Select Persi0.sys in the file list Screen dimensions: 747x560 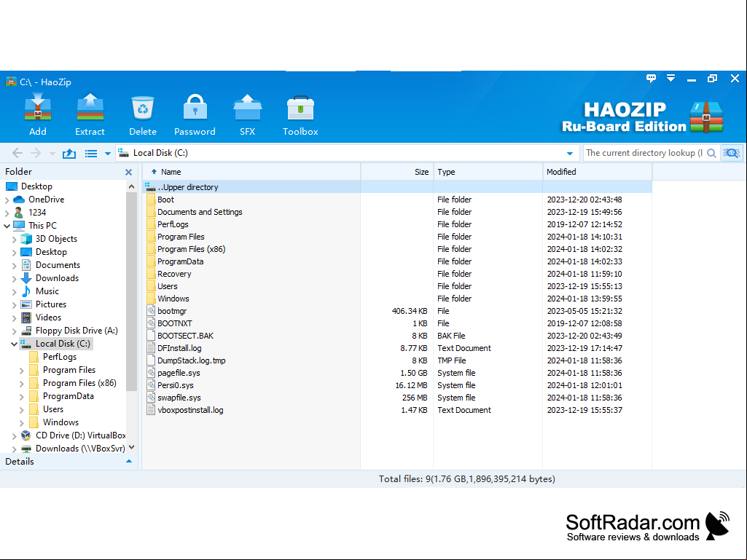tap(176, 385)
